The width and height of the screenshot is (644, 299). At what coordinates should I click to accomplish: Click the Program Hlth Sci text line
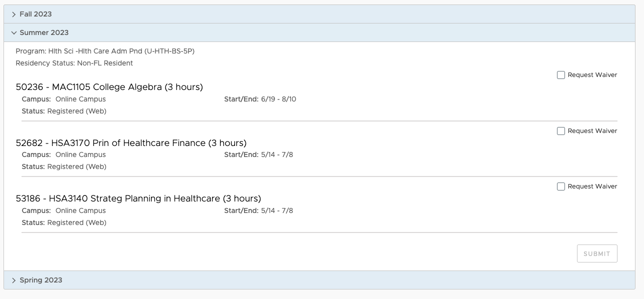pyautogui.click(x=105, y=51)
